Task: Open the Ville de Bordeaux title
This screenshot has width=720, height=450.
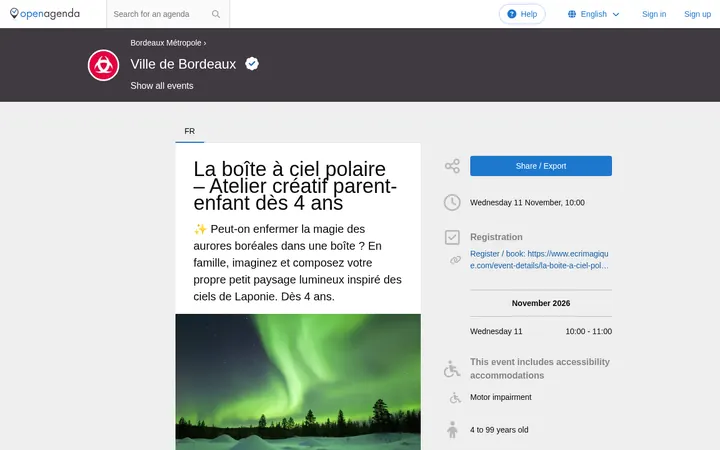Action: coord(183,64)
